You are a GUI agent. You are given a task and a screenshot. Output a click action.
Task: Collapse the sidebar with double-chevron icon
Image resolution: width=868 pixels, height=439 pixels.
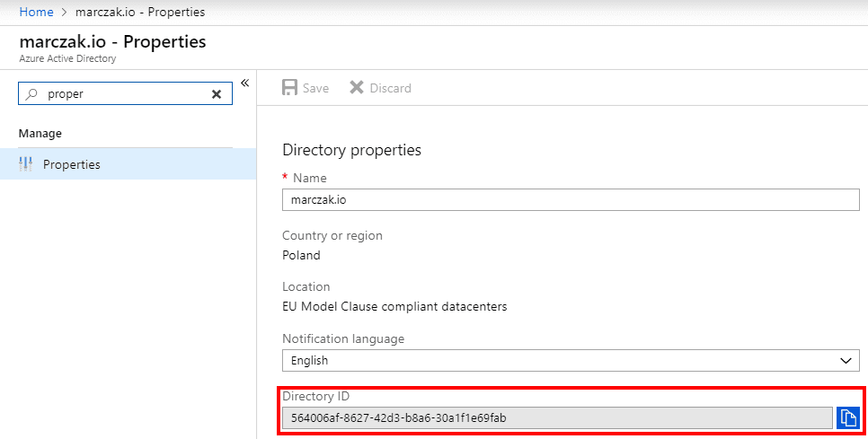click(x=244, y=83)
